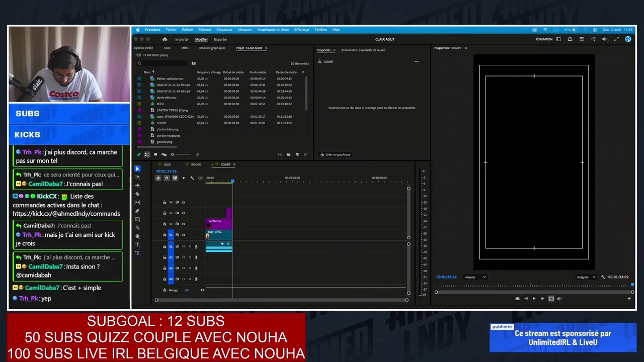Solo audio track A2
The image size is (644, 362).
point(190,257)
